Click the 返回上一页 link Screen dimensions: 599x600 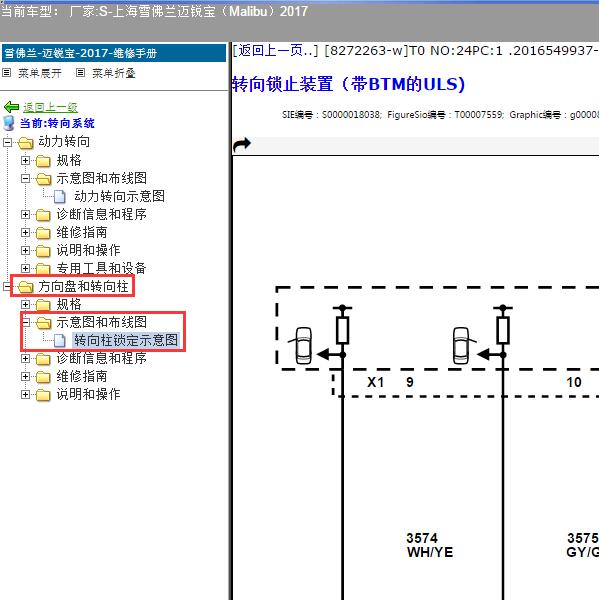(x=275, y=50)
